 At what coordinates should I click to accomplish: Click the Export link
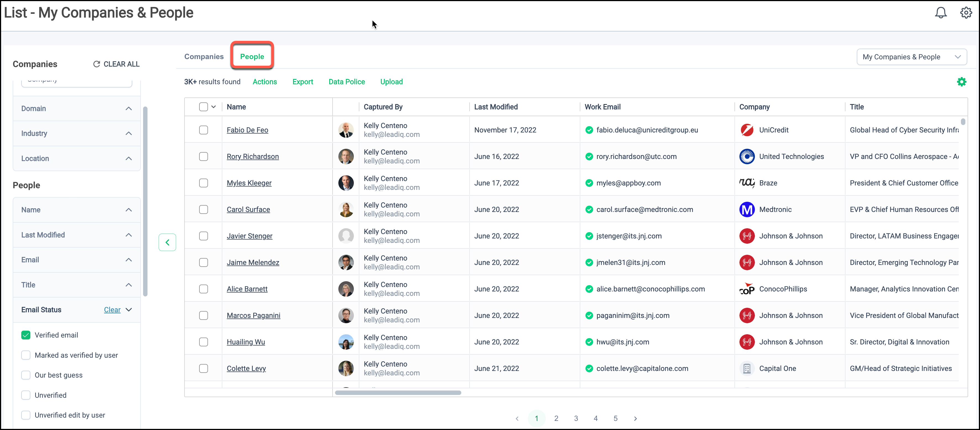tap(302, 82)
